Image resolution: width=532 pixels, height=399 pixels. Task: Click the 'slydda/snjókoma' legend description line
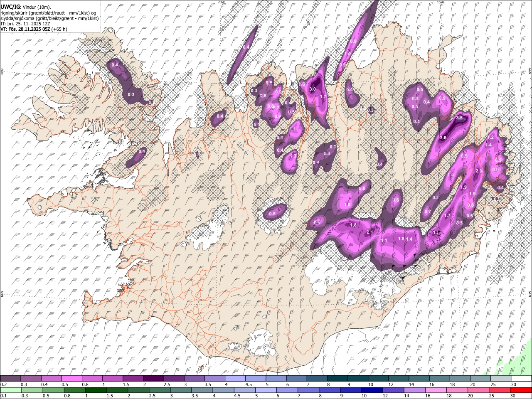[49, 18]
